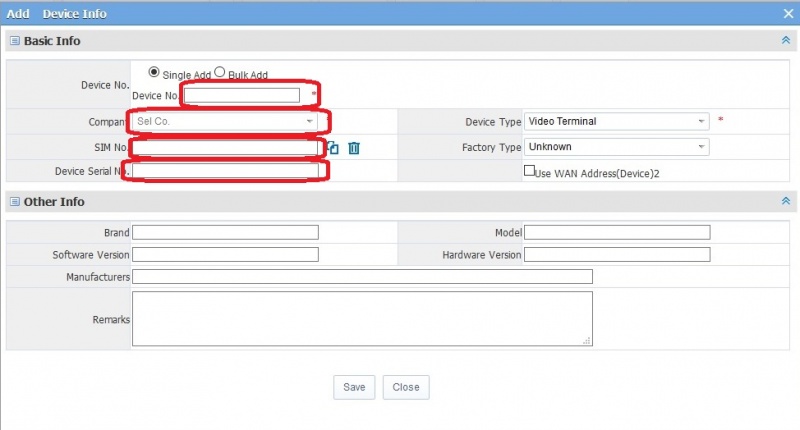Focus the Manufacturers text field

pyautogui.click(x=362, y=276)
